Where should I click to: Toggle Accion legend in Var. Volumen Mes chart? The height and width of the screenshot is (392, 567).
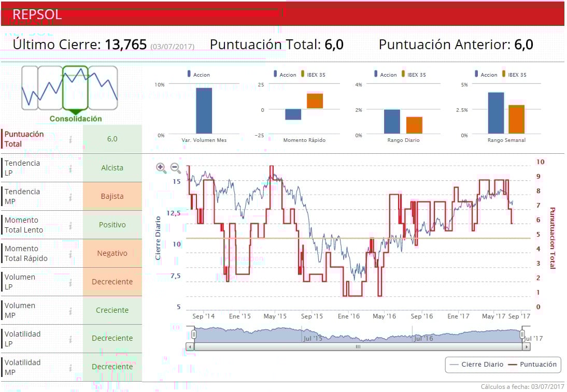199,75
